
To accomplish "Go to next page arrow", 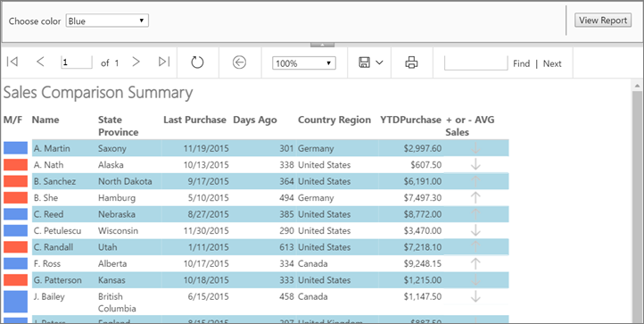I will [x=136, y=62].
